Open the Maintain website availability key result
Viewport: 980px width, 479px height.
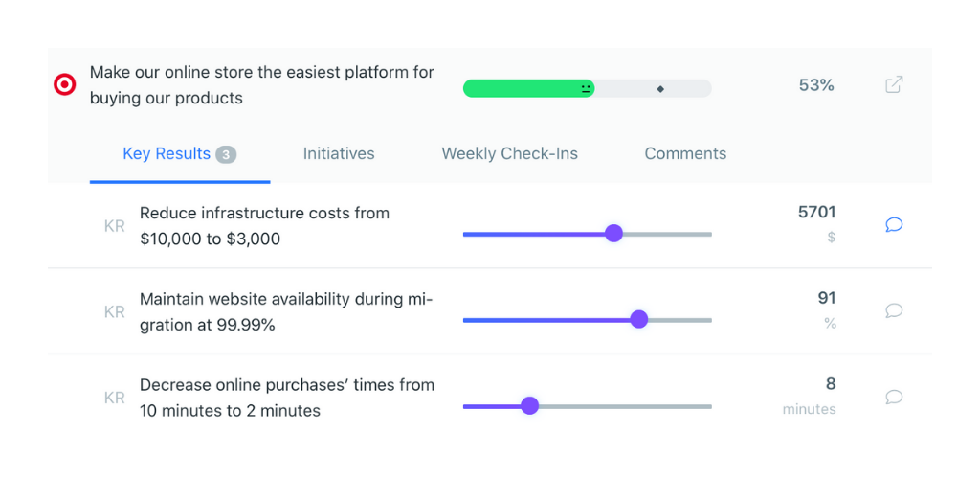click(x=286, y=312)
